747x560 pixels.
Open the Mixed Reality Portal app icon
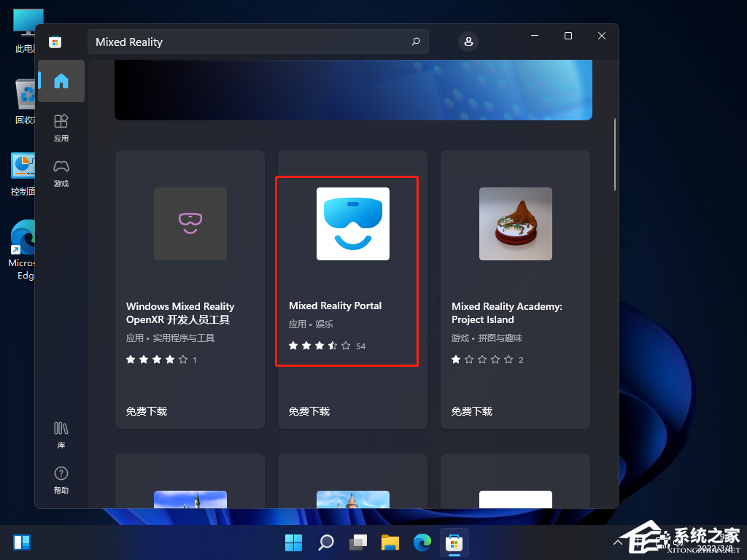tap(352, 224)
